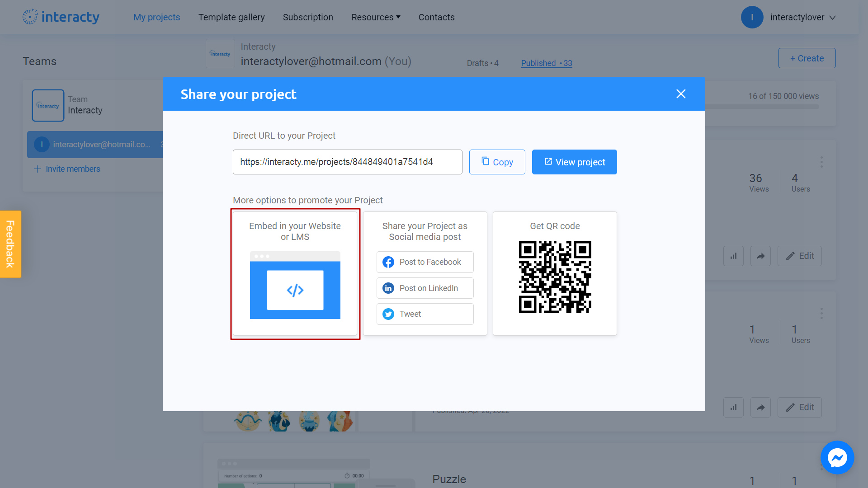
Task: Select the My projects tab
Action: (x=156, y=17)
